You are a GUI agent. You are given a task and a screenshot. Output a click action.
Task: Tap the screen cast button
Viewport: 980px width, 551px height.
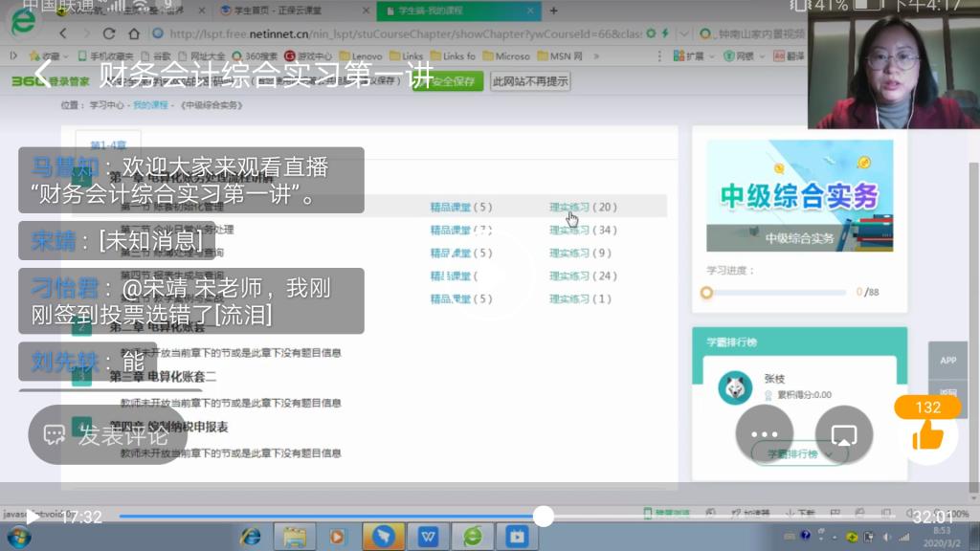point(843,434)
